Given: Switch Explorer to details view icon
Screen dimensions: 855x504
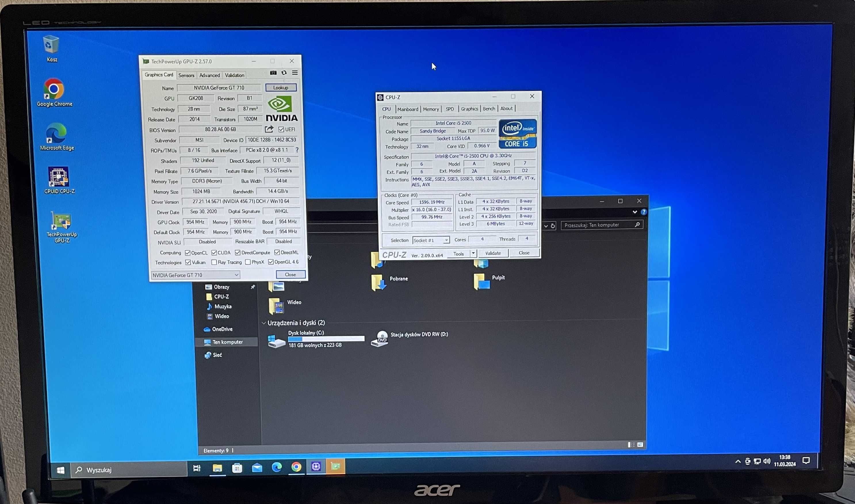Looking at the screenshot, I should point(631,444).
